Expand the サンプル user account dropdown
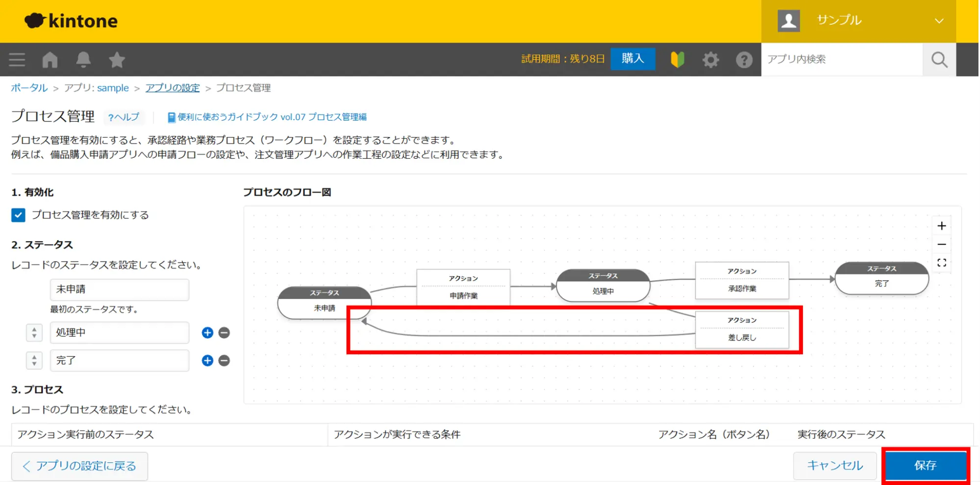 [x=938, y=21]
